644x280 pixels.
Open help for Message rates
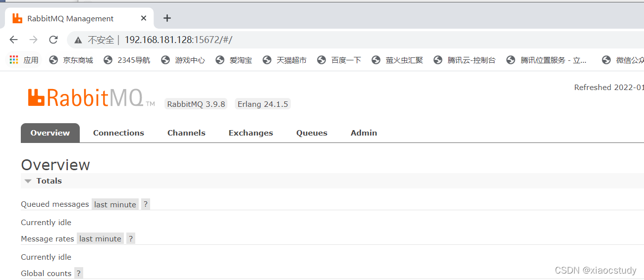click(130, 238)
